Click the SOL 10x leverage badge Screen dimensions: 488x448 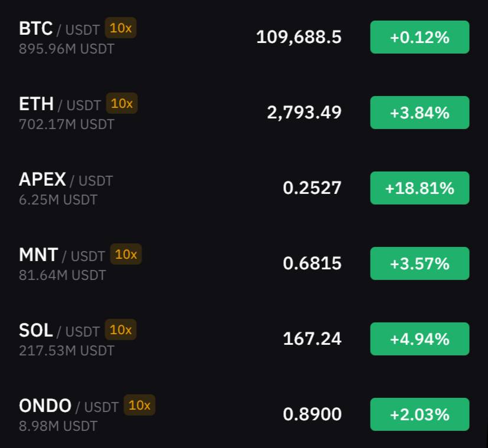121,330
